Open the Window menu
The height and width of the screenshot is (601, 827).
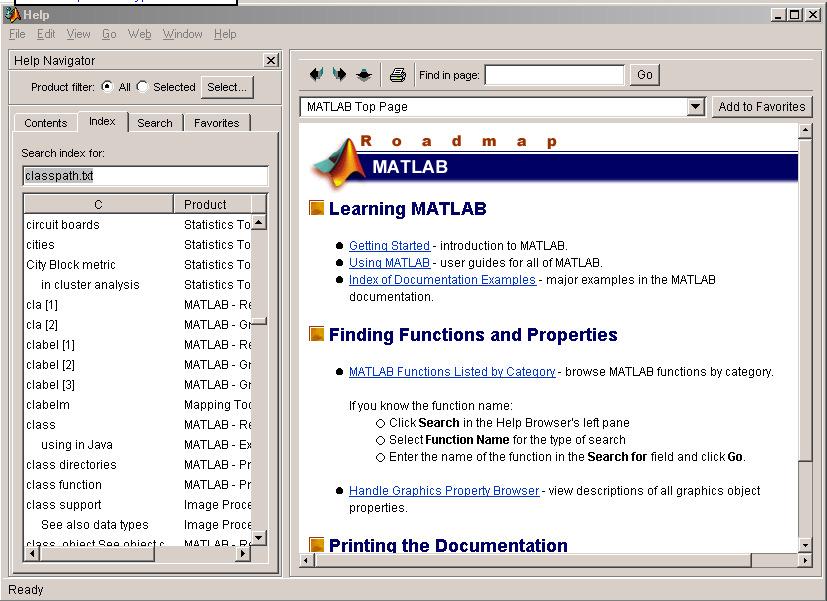click(x=182, y=34)
